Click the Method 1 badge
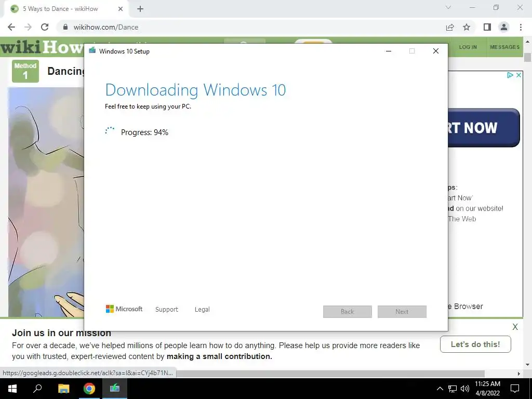The image size is (532, 399). 25,71
